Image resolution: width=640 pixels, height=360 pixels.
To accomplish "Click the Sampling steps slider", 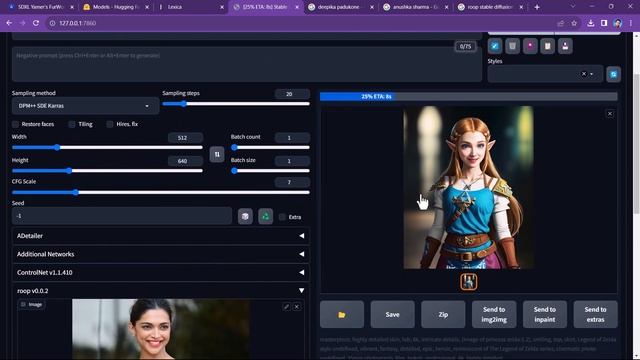I will 236,104.
